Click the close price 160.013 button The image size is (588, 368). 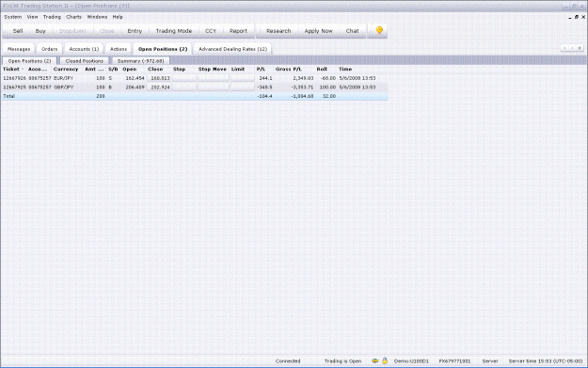tap(159, 78)
